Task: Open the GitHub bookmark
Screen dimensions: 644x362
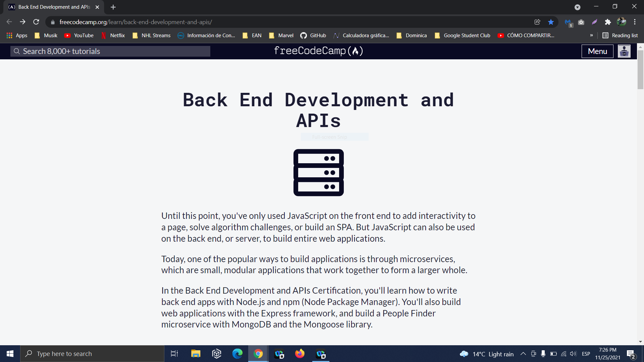Action: pyautogui.click(x=313, y=35)
